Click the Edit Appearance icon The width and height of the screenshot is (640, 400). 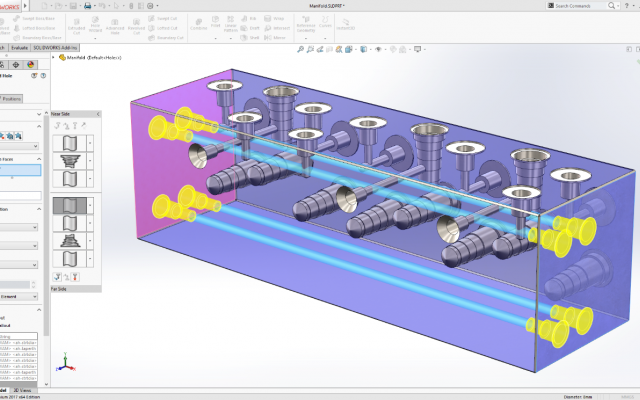point(393,49)
